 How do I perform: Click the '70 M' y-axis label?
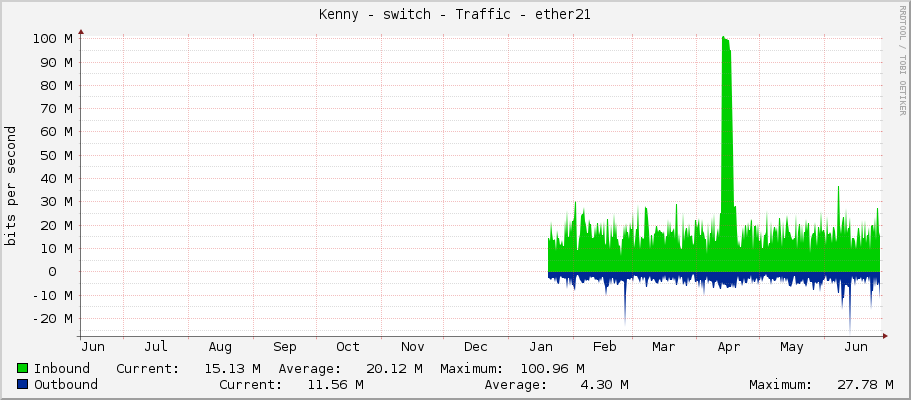(56, 109)
